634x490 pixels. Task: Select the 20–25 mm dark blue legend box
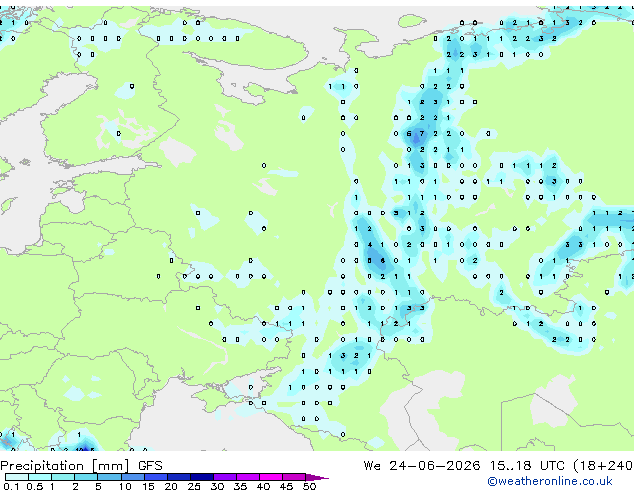(178, 477)
